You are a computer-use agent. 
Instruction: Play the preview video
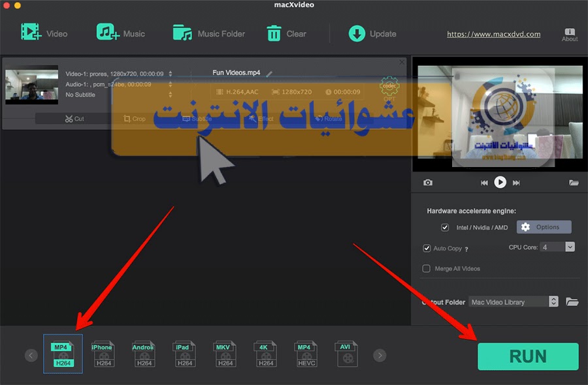[500, 183]
